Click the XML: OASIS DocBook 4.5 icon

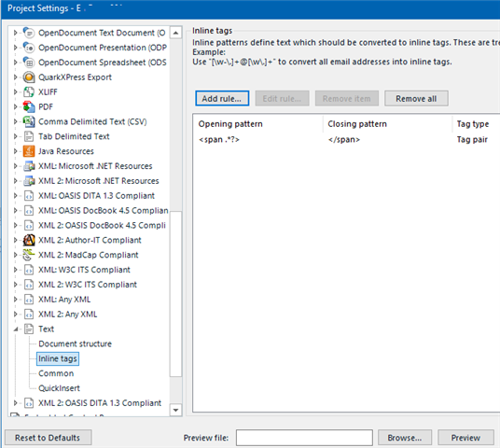tap(29, 210)
